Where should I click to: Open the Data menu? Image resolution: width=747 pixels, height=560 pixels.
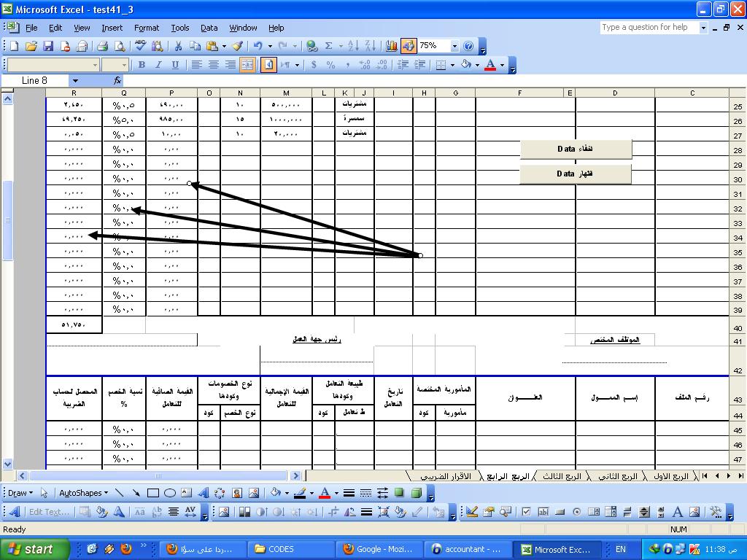[x=209, y=28]
